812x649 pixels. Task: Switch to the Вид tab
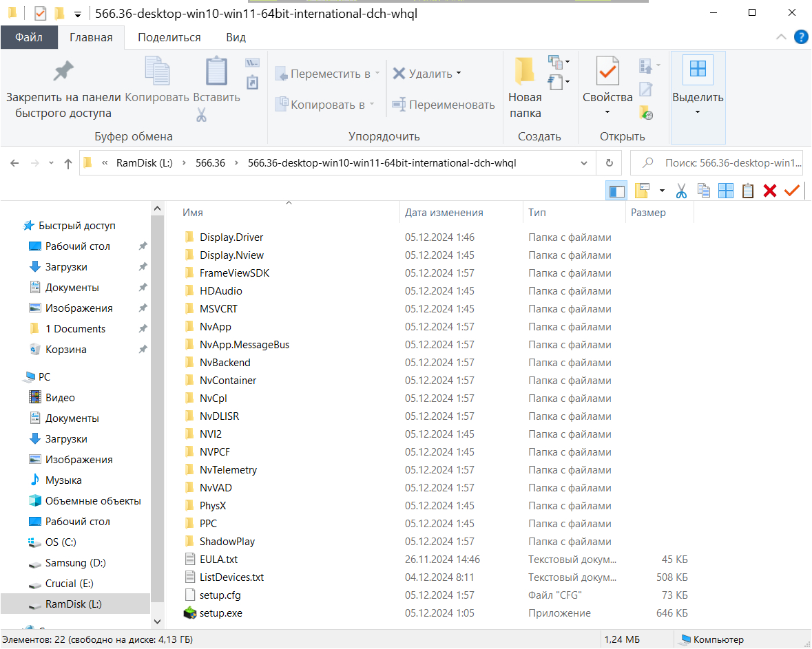pyautogui.click(x=236, y=37)
